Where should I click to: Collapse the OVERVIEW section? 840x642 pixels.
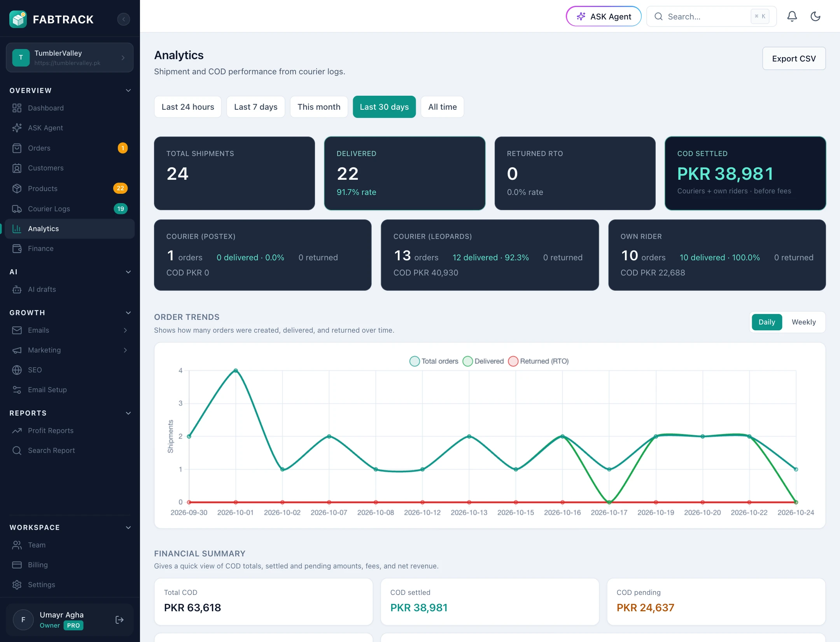[128, 90]
